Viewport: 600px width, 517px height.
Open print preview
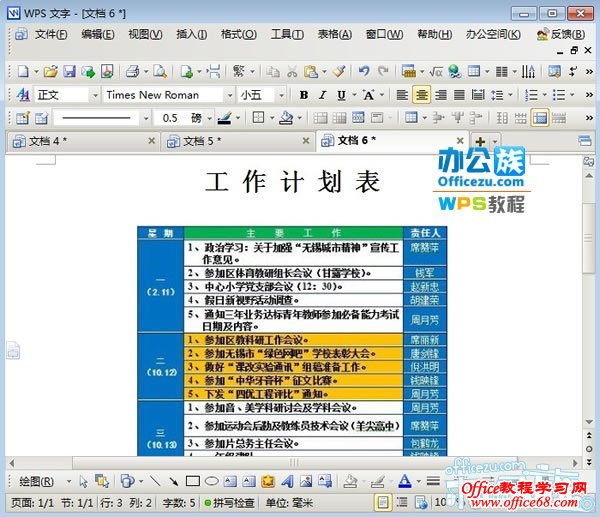pyautogui.click(x=160, y=72)
